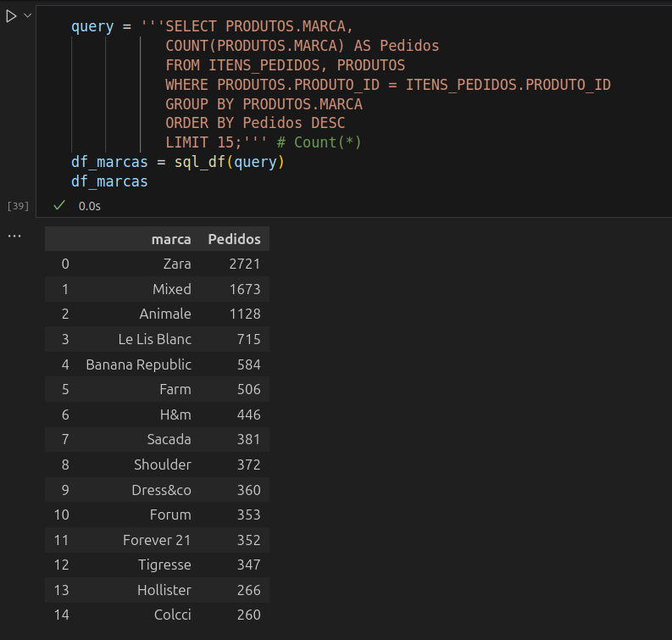Click the value 347 in Pedidos column

tap(248, 565)
